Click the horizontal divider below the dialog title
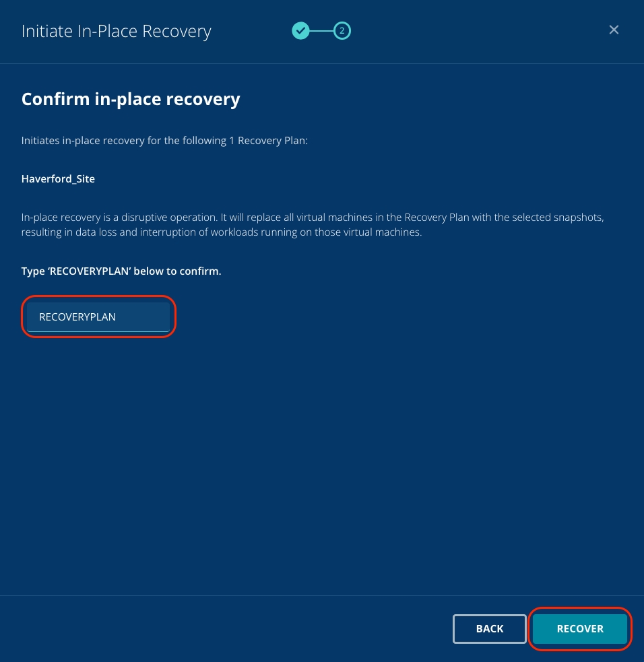Image resolution: width=644 pixels, height=662 pixels. click(x=322, y=64)
